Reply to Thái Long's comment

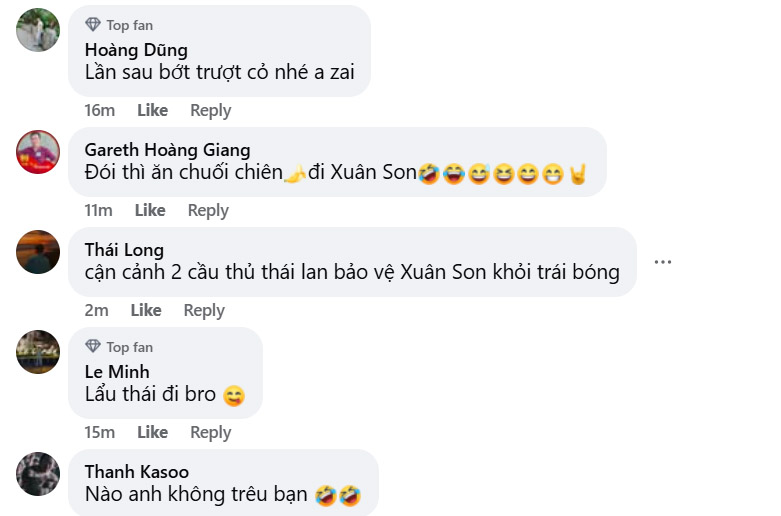point(204,310)
